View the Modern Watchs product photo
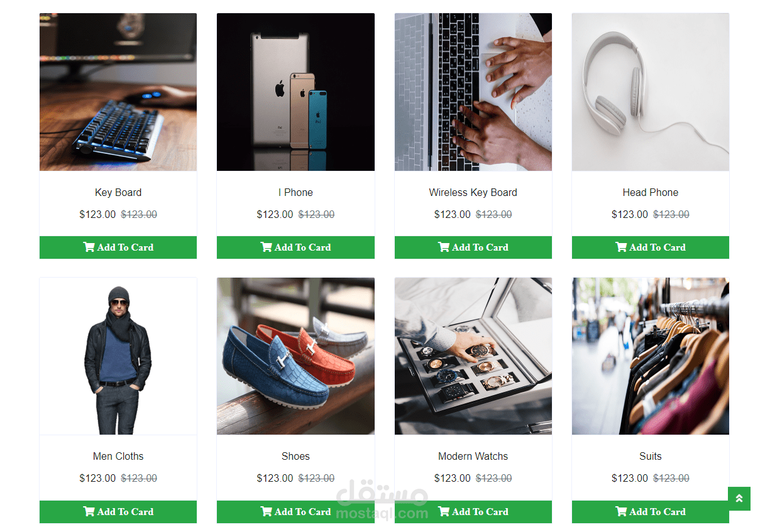 click(473, 356)
